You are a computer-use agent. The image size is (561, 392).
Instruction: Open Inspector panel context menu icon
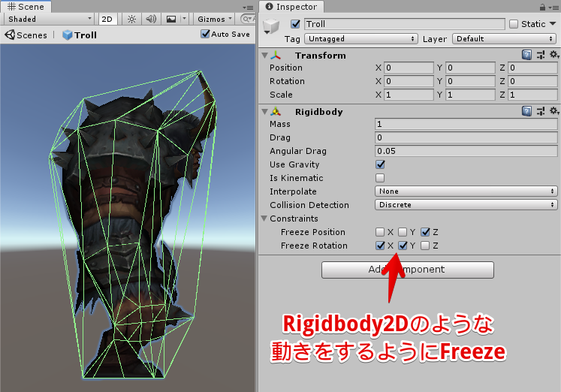[553, 8]
